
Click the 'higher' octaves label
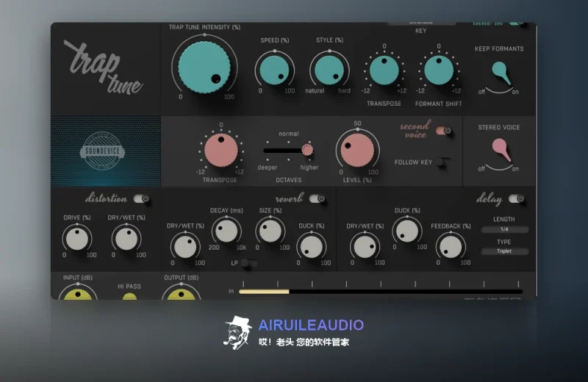pyautogui.click(x=309, y=167)
